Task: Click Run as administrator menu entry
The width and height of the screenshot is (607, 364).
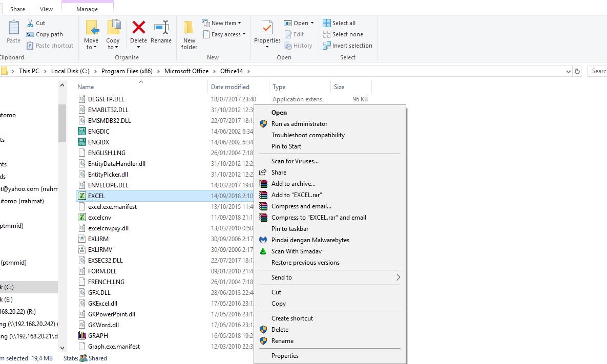Action: (299, 124)
